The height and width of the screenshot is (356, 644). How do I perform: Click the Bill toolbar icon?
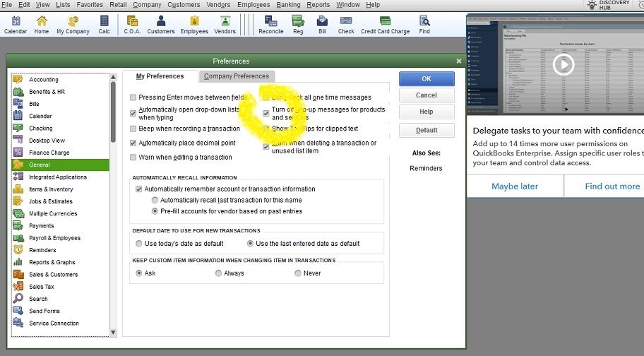tap(322, 25)
